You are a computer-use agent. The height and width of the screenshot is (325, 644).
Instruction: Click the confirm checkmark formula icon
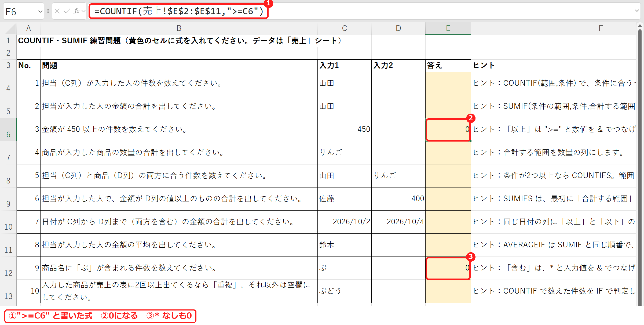pos(67,11)
